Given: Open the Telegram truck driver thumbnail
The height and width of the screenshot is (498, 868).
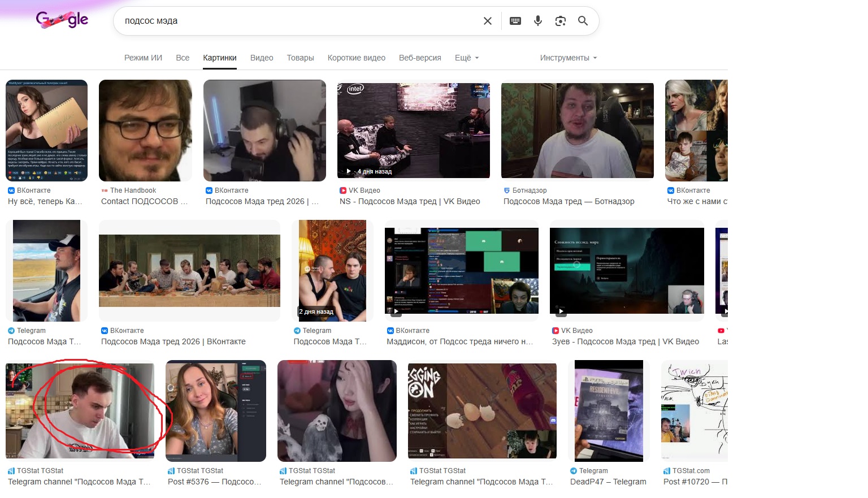Looking at the screenshot, I should point(46,271).
